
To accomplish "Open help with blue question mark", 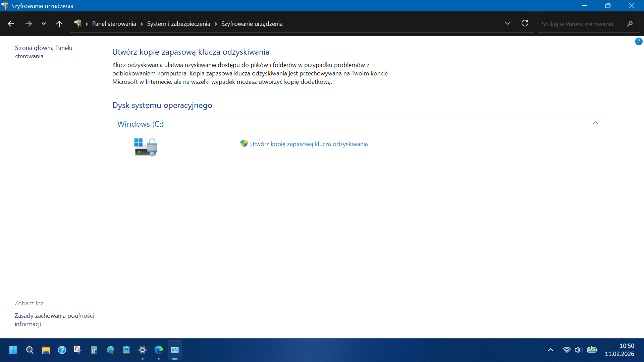I will [x=638, y=42].
